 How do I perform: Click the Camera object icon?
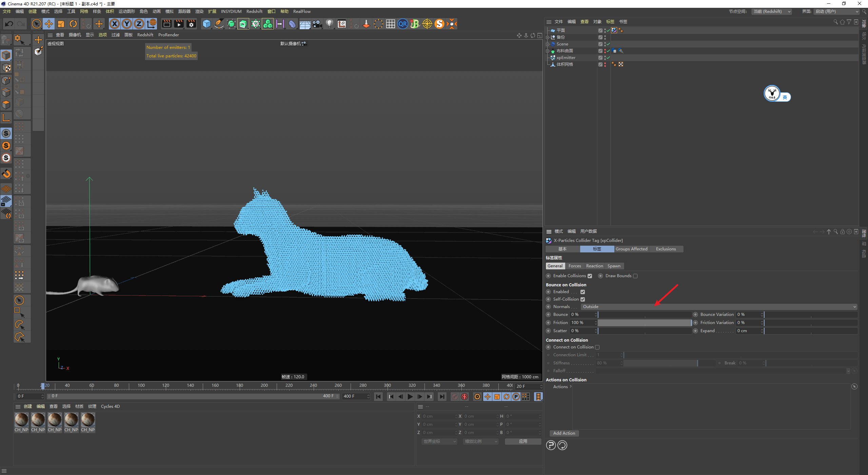pyautogui.click(x=317, y=24)
